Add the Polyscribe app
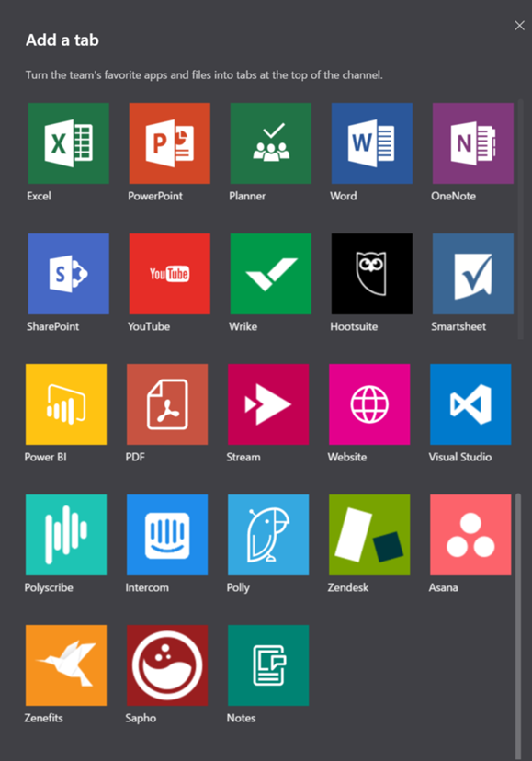Viewport: 532px width, 761px height. [66, 535]
